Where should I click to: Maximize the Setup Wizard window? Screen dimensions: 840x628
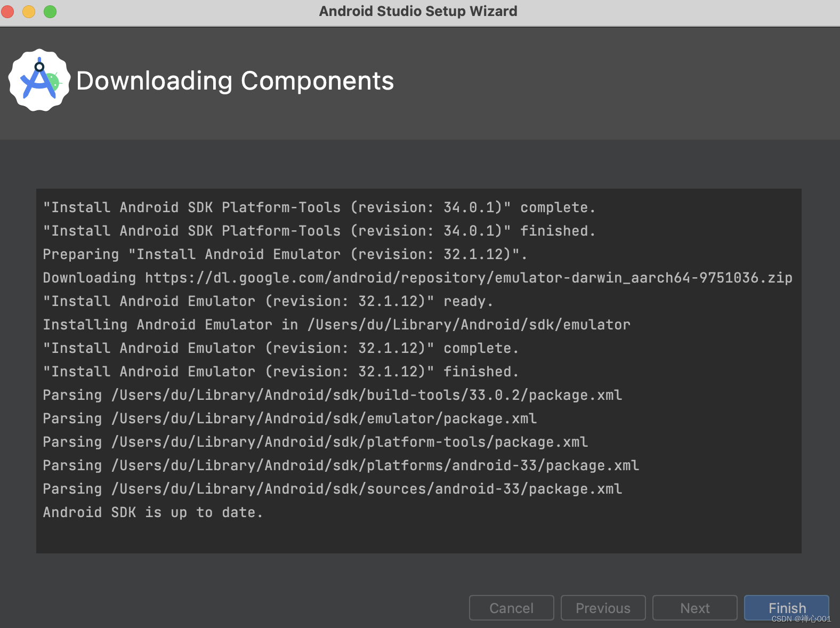pyautogui.click(x=50, y=11)
